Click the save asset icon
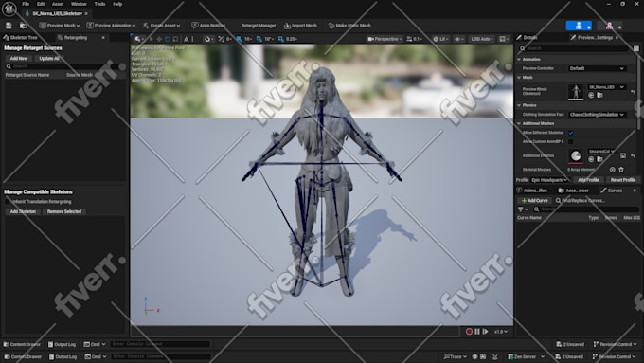 9,26
